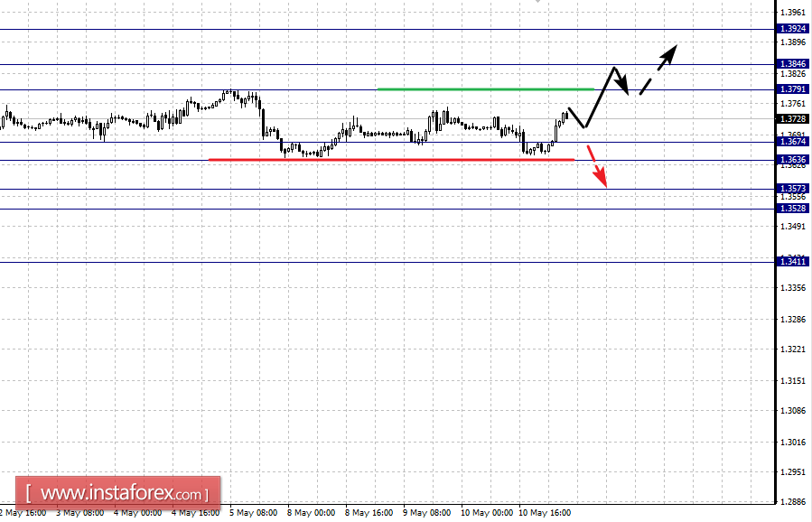812x522 pixels.
Task: Click the 1.3674 price level label
Action: tap(792, 142)
